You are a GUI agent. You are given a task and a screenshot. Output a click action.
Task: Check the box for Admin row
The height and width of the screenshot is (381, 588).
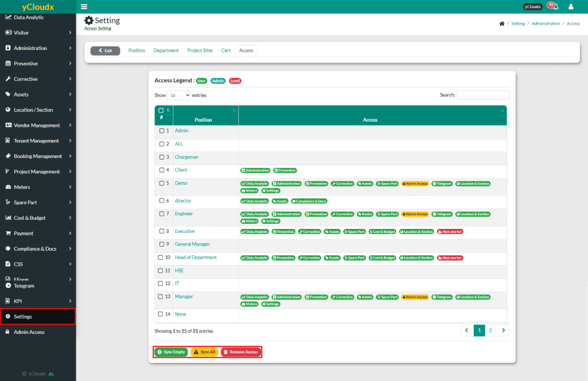pos(162,131)
